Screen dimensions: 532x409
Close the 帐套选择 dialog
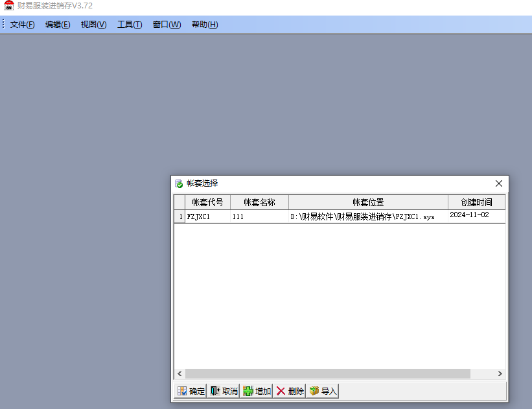499,184
